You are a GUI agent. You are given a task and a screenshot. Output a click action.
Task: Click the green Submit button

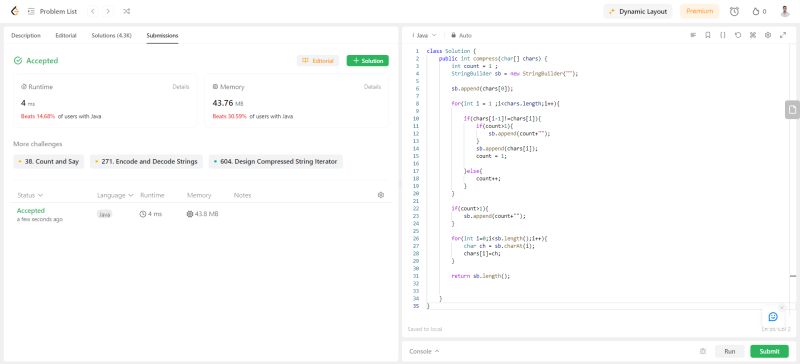point(769,351)
